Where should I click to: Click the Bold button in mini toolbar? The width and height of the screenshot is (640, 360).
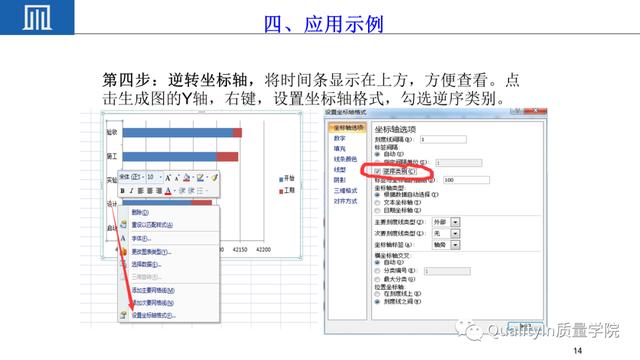pyautogui.click(x=122, y=191)
